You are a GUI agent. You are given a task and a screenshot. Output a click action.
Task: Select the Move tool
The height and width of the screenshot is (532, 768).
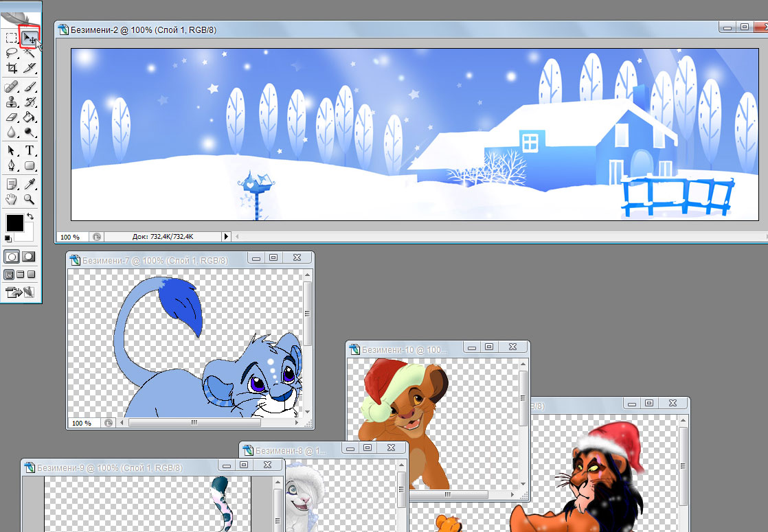pos(30,38)
